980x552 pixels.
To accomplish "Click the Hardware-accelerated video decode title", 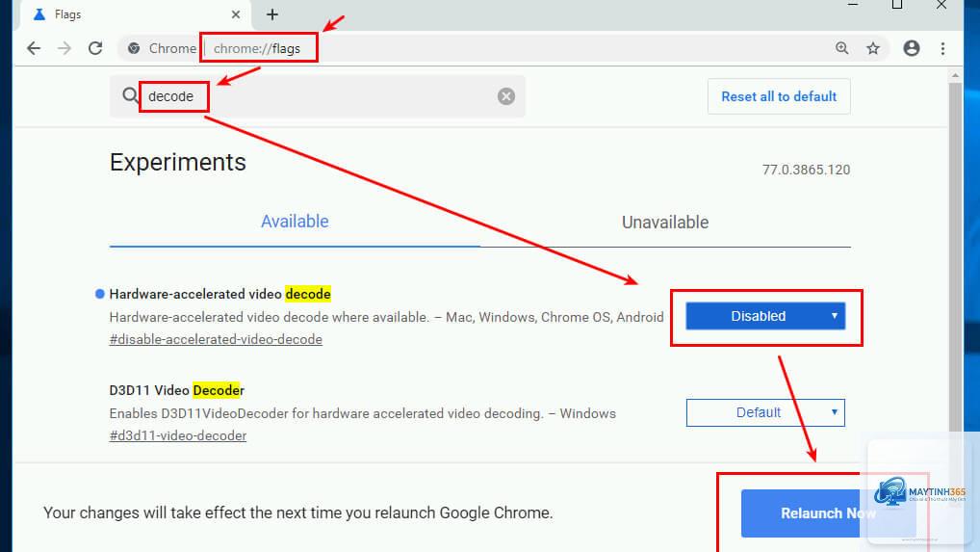I will pos(220,294).
